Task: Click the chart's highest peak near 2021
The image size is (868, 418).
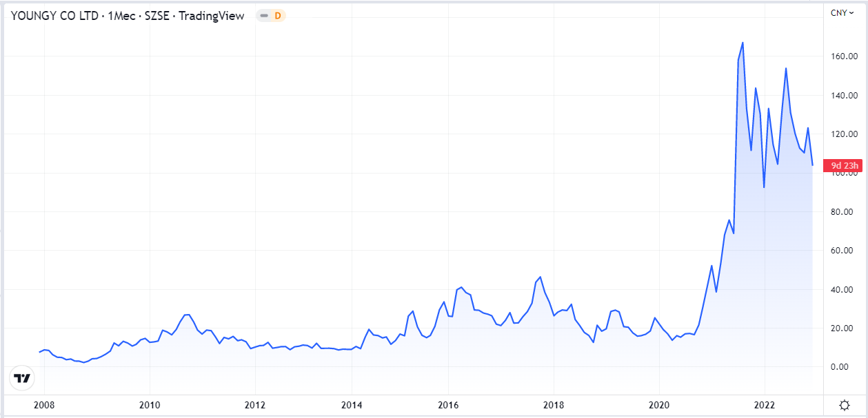Action: point(743,43)
